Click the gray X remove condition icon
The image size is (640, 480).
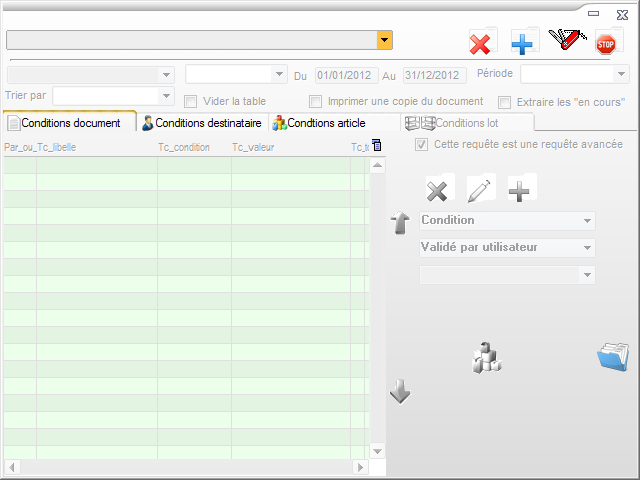coord(437,190)
